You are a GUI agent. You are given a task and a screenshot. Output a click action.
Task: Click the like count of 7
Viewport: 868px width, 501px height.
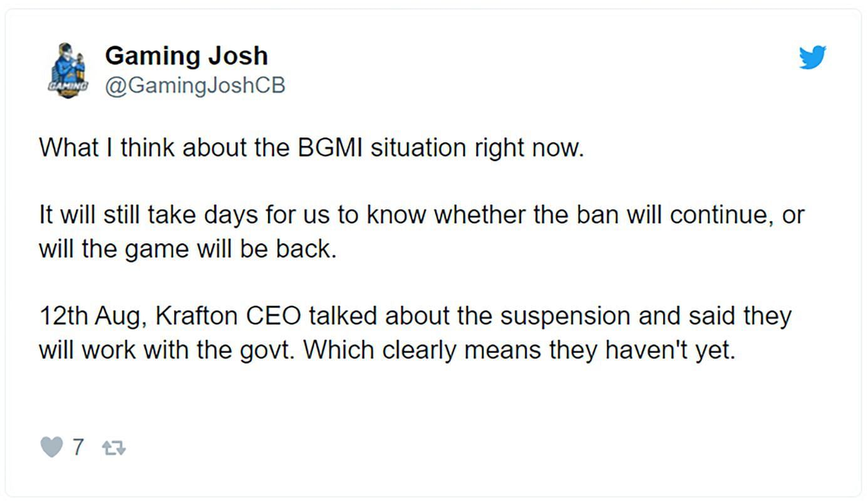point(78,447)
